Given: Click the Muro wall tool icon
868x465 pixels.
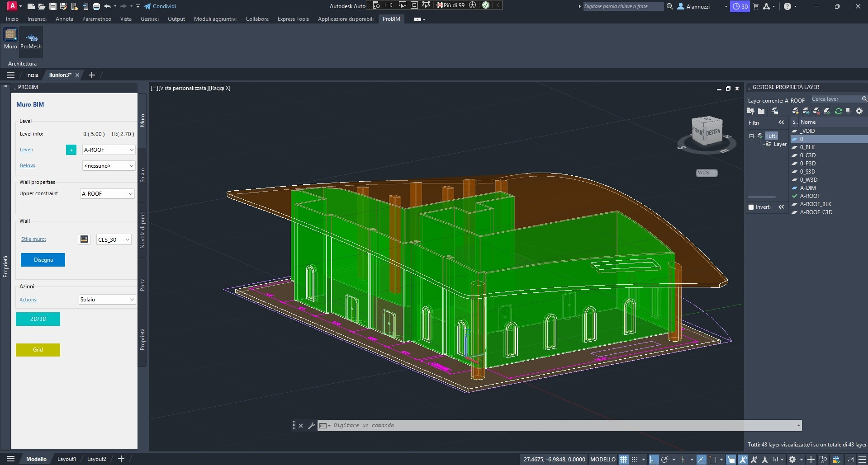Looking at the screenshot, I should click(x=10, y=35).
